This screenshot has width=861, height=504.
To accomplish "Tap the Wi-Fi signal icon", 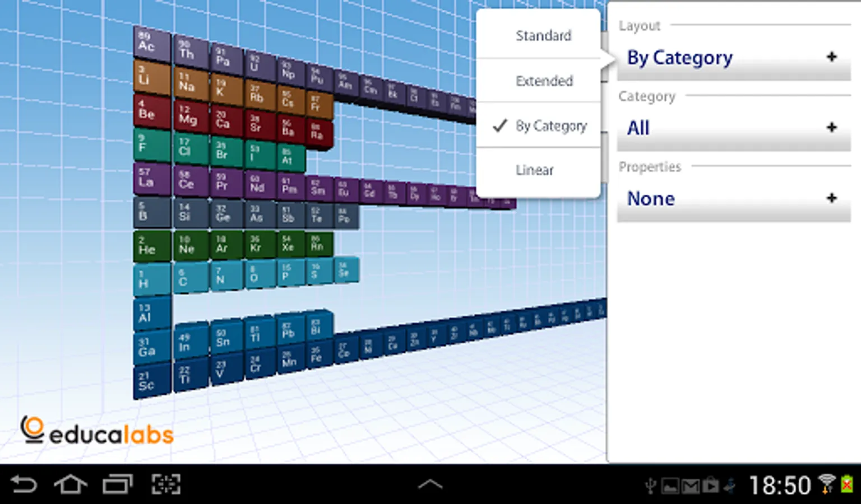I will [826, 484].
